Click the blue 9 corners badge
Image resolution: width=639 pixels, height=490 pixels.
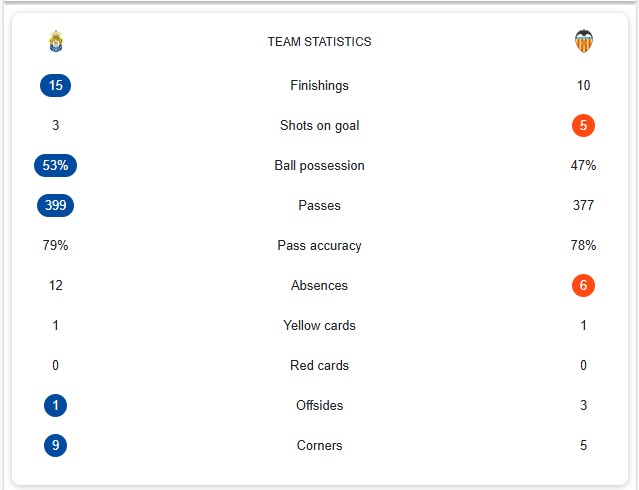click(55, 445)
